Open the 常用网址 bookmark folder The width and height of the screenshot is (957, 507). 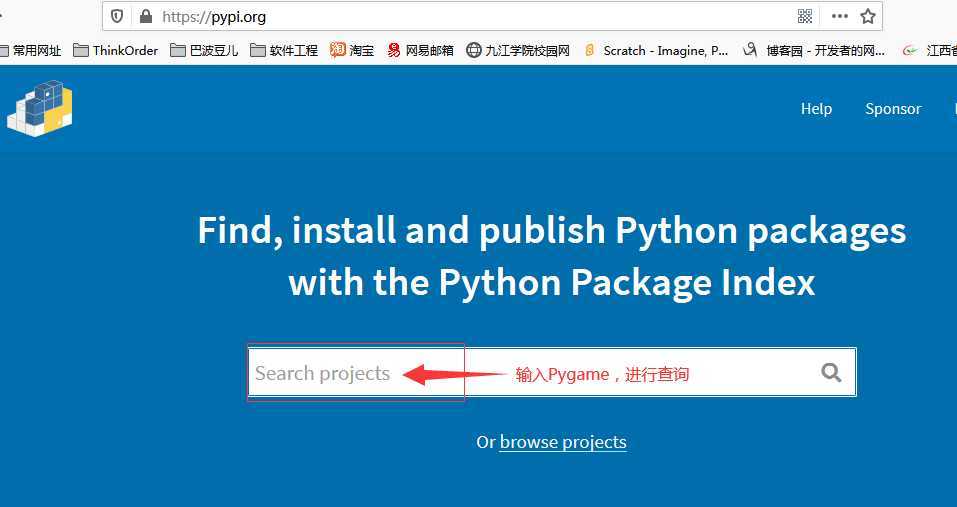(x=29, y=51)
